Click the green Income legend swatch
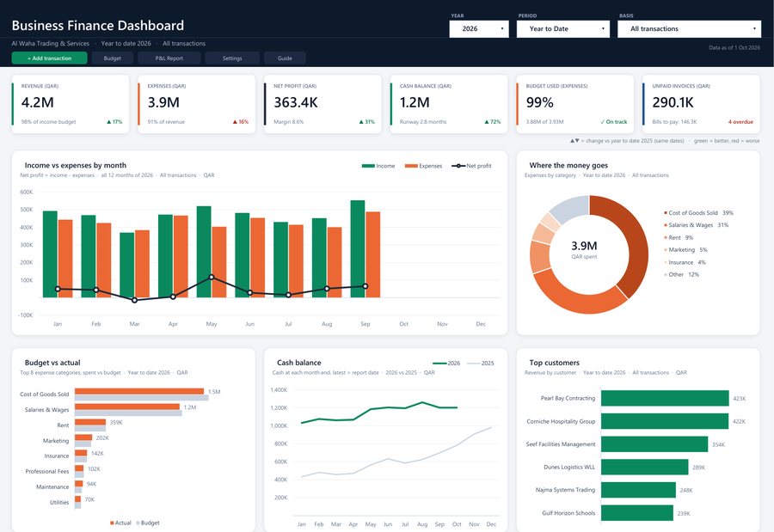The height and width of the screenshot is (532, 774). click(368, 166)
